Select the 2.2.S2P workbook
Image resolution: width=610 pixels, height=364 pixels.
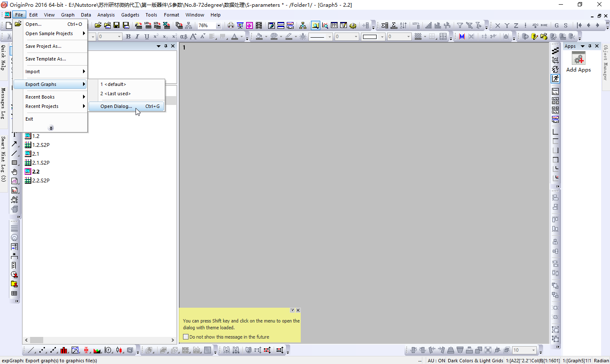tap(37, 180)
